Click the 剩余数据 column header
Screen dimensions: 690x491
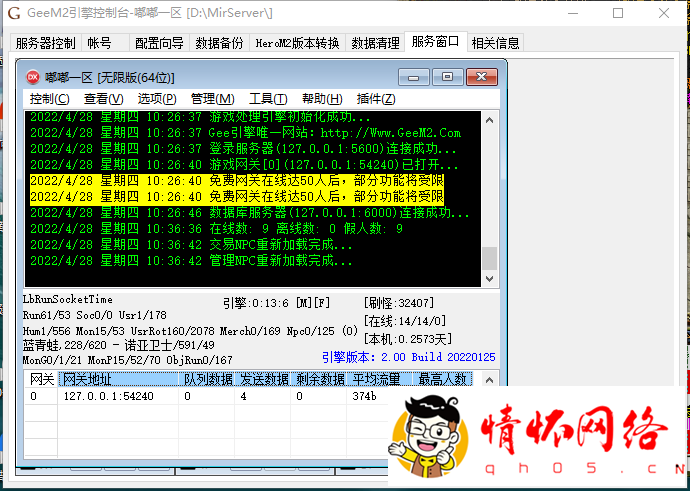click(x=319, y=379)
